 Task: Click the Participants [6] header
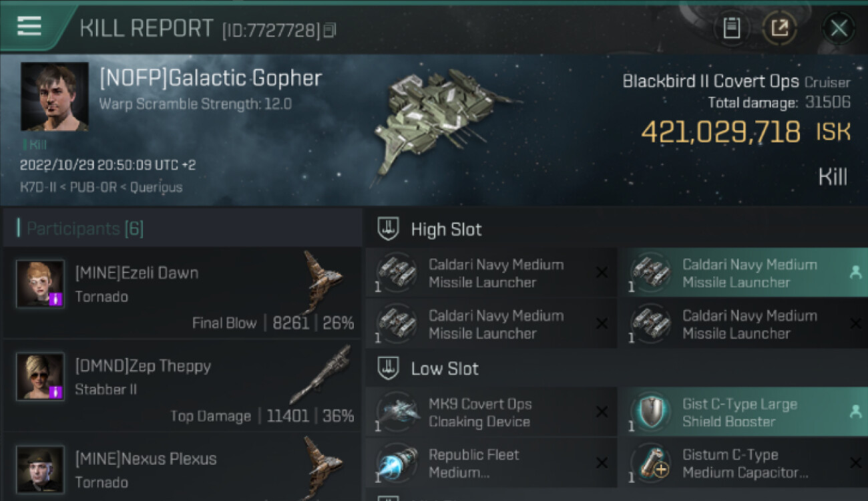tap(85, 229)
